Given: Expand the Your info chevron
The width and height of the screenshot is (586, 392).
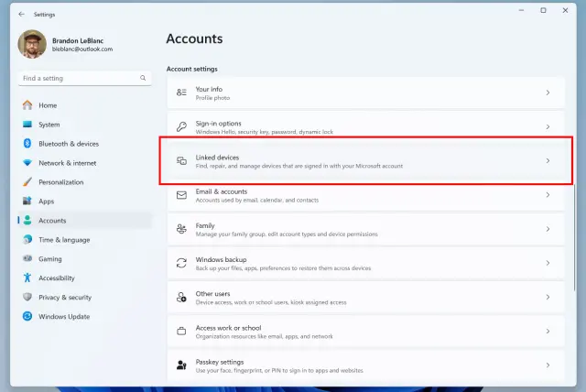Looking at the screenshot, I should click(548, 93).
